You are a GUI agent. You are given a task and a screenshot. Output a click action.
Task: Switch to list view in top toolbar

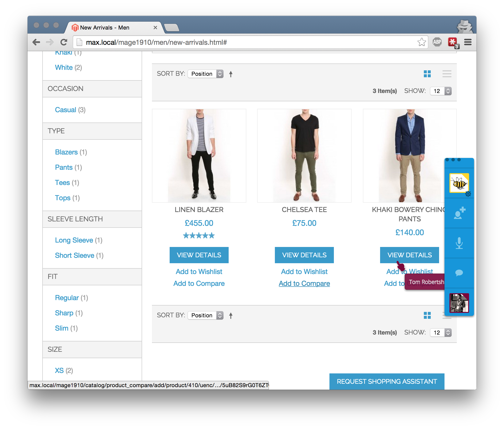446,74
